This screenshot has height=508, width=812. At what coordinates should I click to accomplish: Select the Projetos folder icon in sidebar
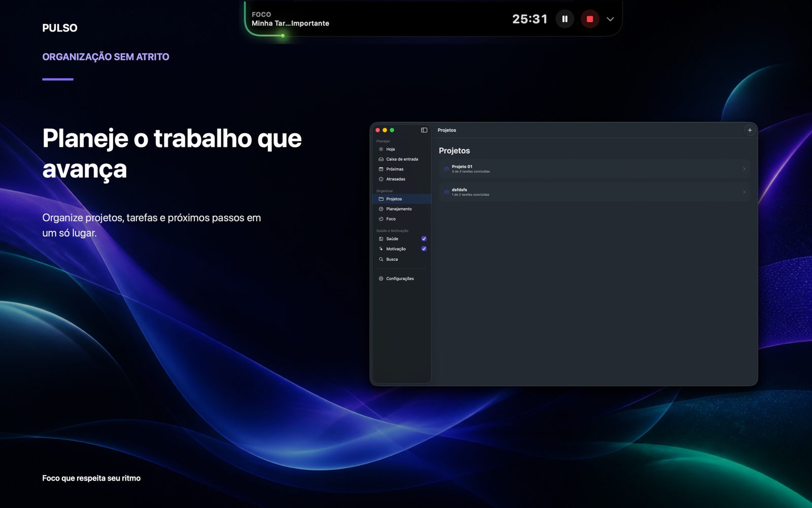(381, 199)
